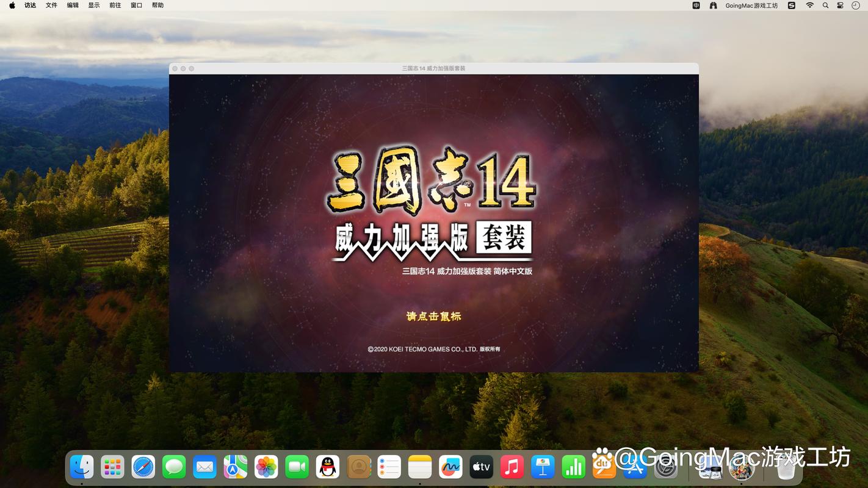Image resolution: width=868 pixels, height=488 pixels.
Task: Open Launchpad in the dock
Action: (112, 467)
